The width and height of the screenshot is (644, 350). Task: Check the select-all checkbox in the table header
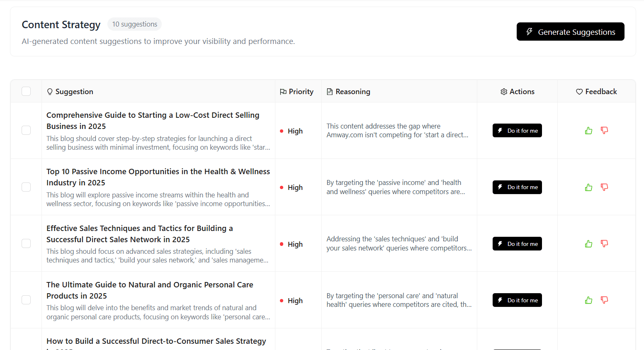pyautogui.click(x=26, y=91)
